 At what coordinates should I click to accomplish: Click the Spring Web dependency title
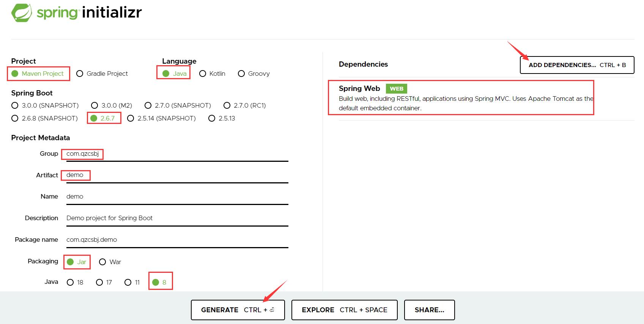point(359,88)
